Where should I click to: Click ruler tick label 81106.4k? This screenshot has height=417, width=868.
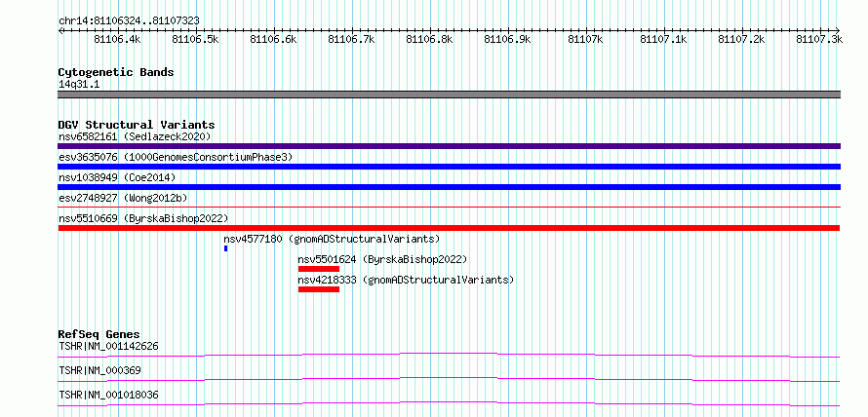117,39
